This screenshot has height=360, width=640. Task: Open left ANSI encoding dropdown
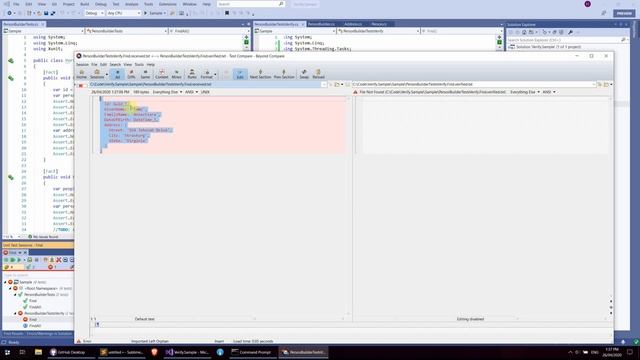click(x=191, y=92)
